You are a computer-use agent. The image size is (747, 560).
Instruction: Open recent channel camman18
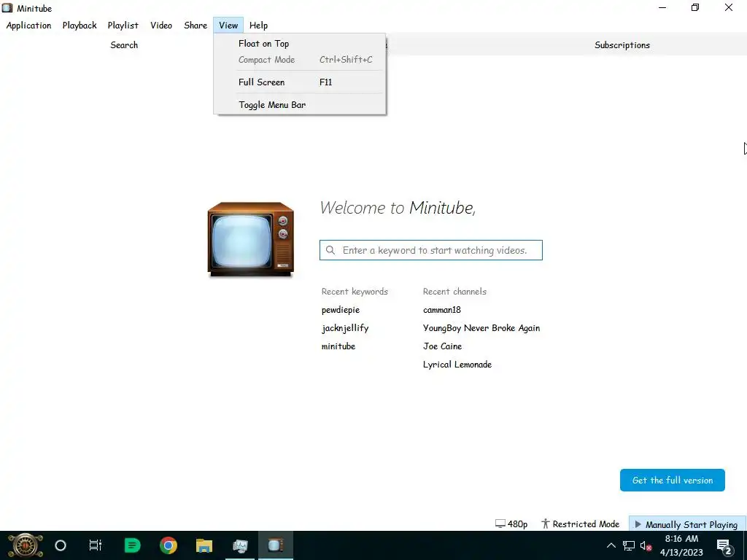click(x=441, y=310)
